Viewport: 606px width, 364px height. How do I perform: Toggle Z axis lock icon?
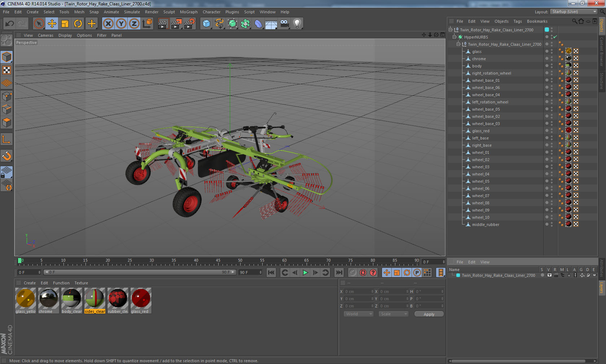tap(134, 24)
